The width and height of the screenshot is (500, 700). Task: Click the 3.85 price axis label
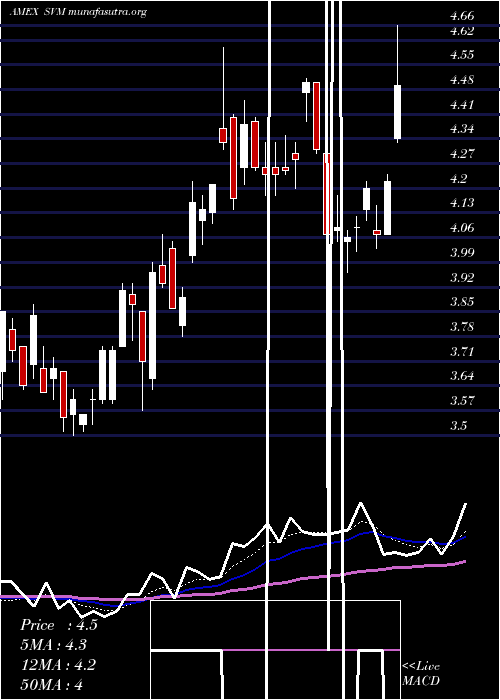pyautogui.click(x=462, y=302)
